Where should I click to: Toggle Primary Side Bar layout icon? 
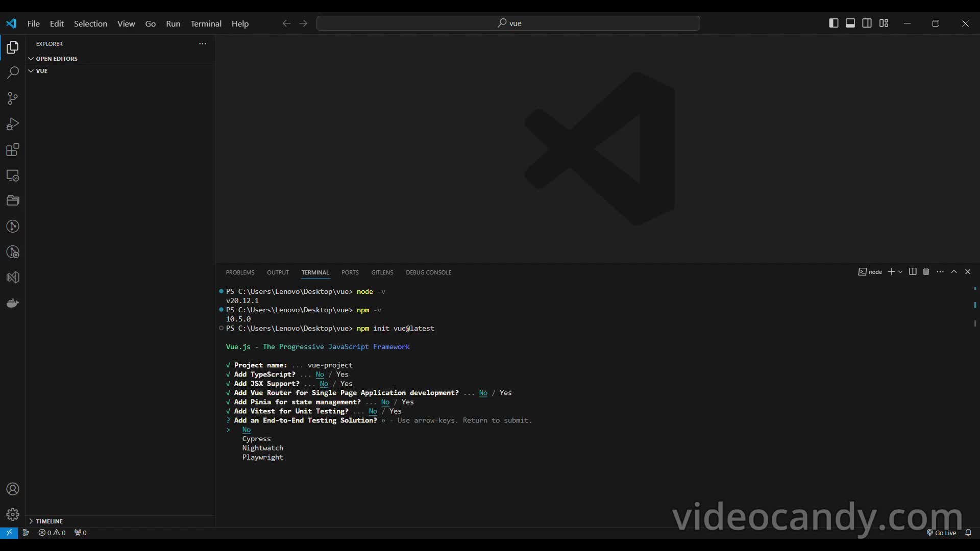(x=834, y=23)
